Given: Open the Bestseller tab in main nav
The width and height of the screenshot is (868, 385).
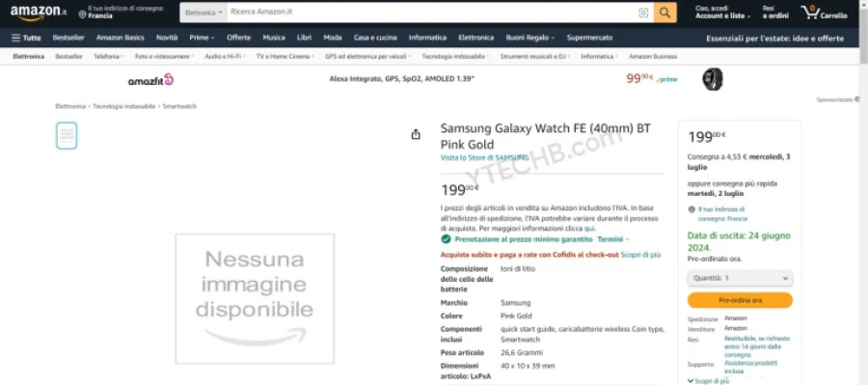Looking at the screenshot, I should click(68, 38).
